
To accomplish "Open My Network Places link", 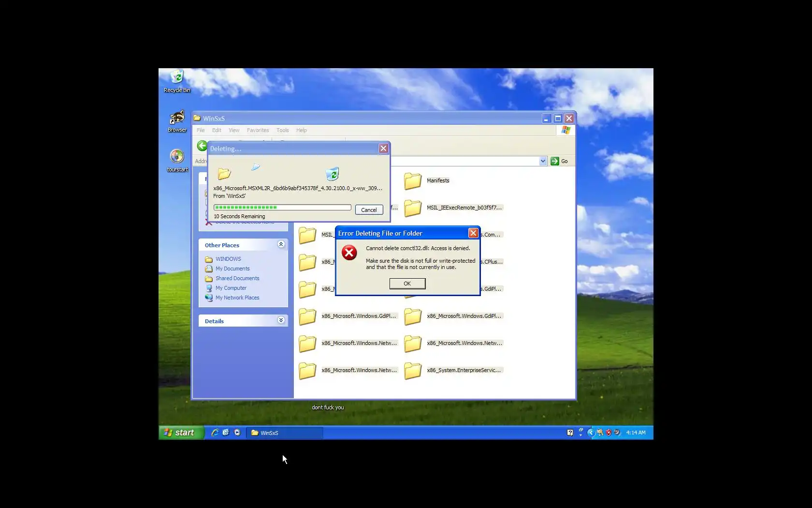I will tap(237, 298).
